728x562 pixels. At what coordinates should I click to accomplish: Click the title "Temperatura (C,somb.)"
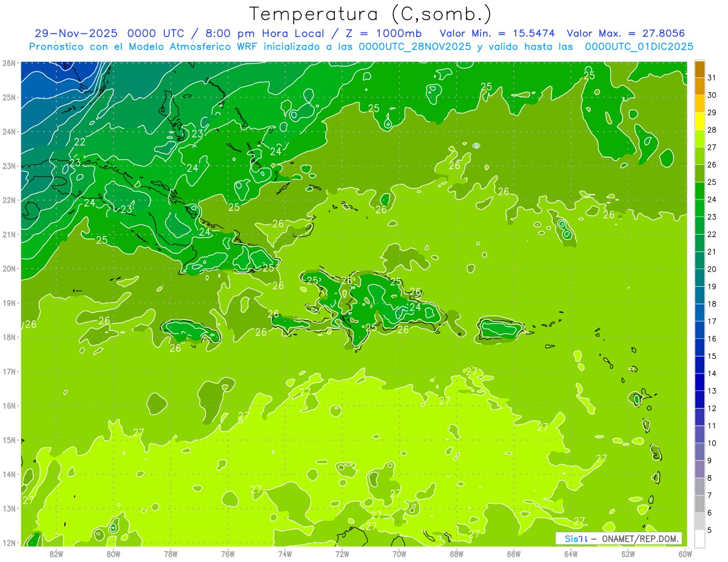point(371,15)
